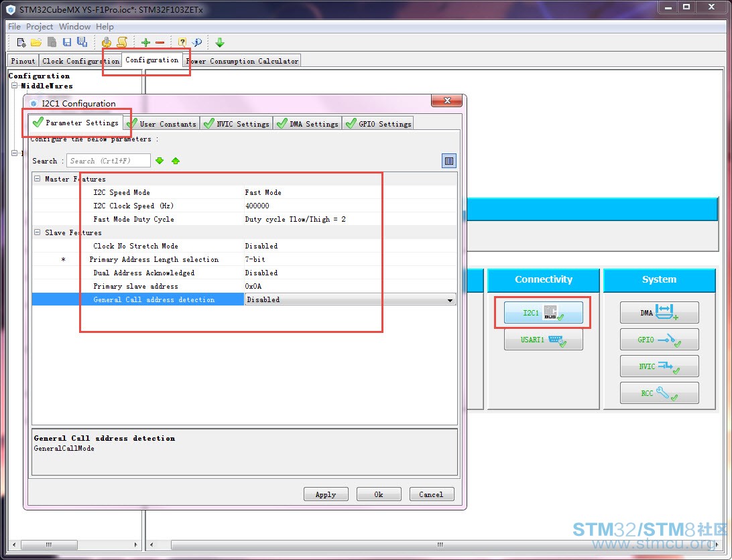Generate report with scroll icon
The image size is (732, 560).
click(x=122, y=42)
